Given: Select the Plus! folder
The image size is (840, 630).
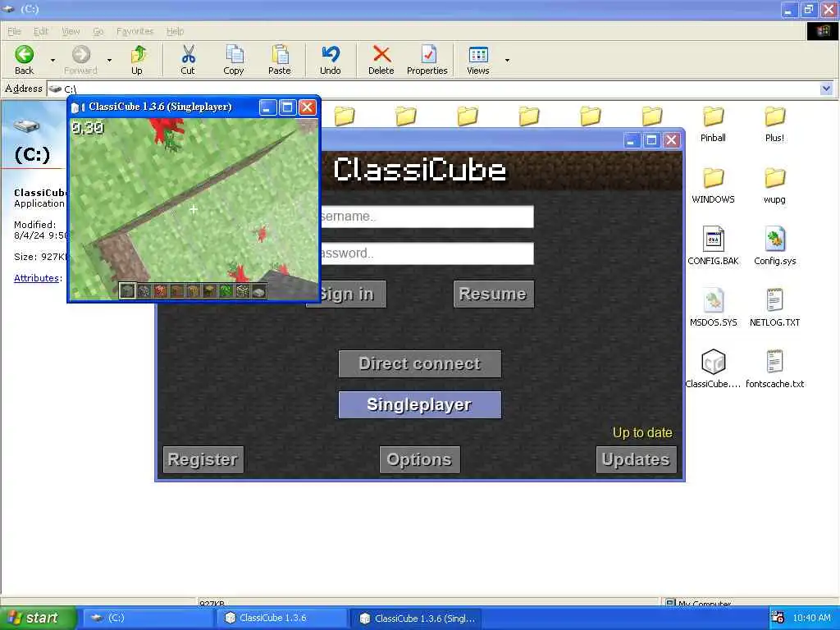Looking at the screenshot, I should click(x=774, y=125).
